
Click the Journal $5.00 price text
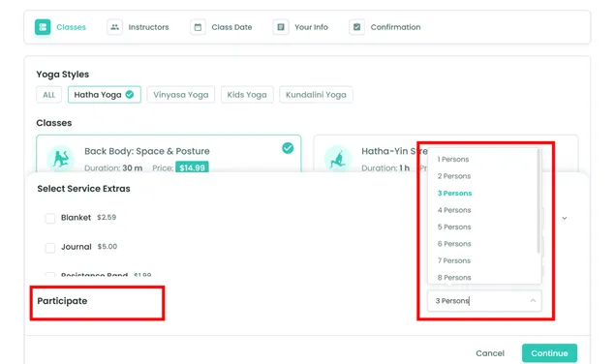[x=108, y=247]
